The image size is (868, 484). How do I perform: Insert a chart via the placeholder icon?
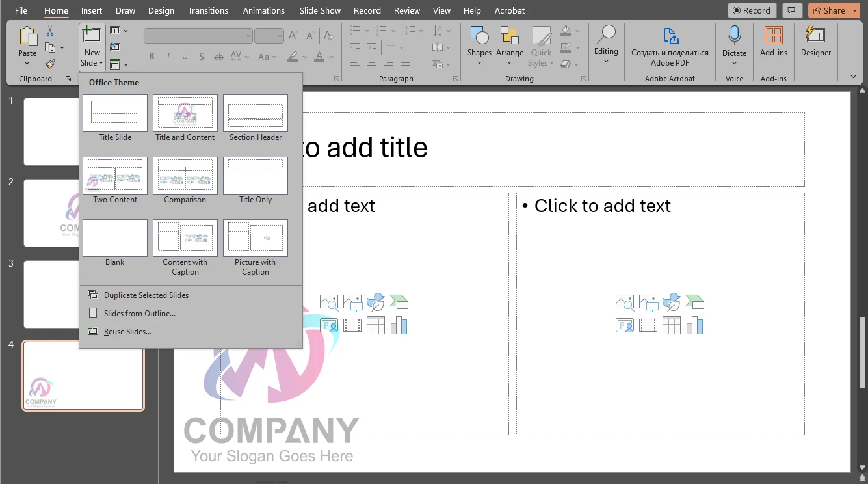(399, 325)
